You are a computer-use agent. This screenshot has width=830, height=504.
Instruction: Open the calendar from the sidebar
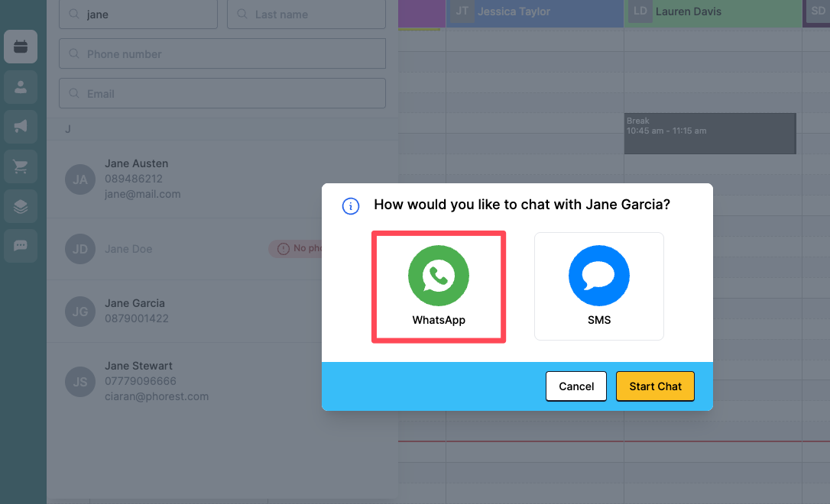tap(21, 47)
